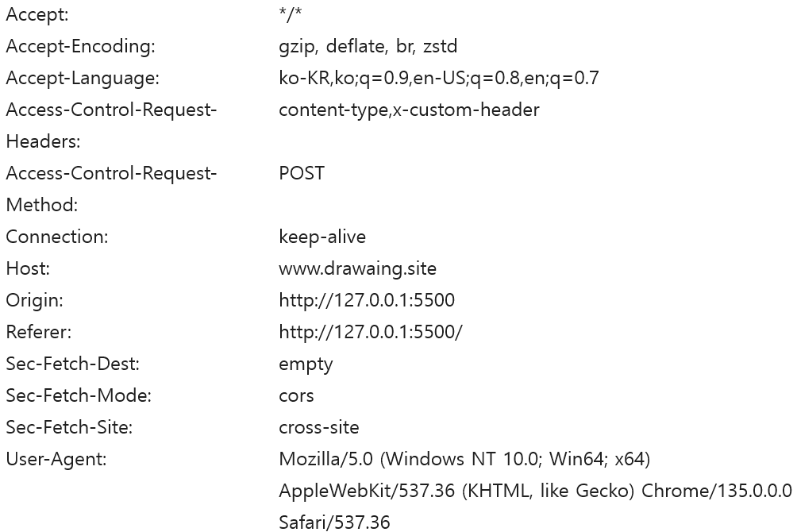The image size is (797, 532).
Task: Select the cross-site value
Action: click(x=318, y=427)
